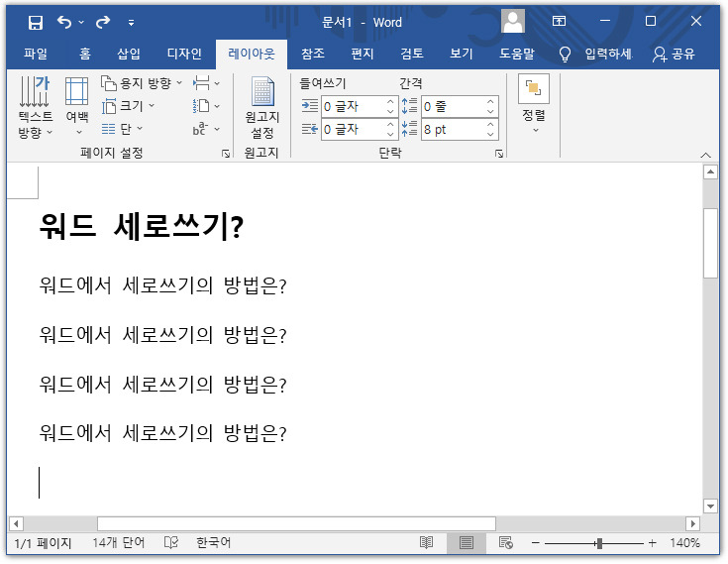
Task: Click the right indent value field
Action: tap(353, 129)
